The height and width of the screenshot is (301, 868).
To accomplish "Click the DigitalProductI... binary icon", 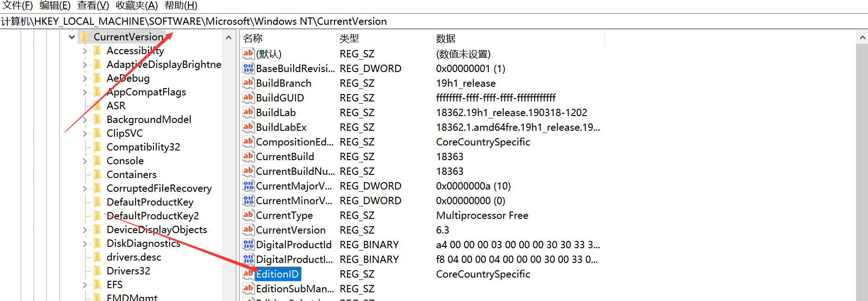I will (x=248, y=259).
